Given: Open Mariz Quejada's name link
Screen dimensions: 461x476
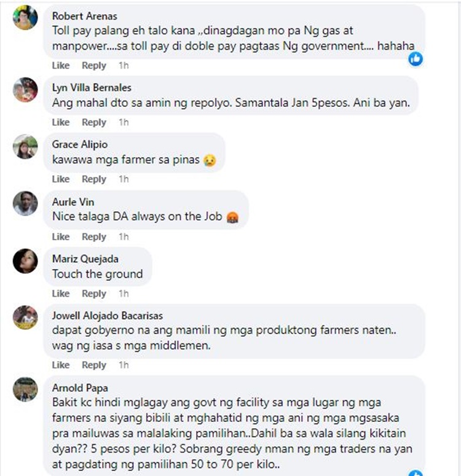Looking at the screenshot, I should click(x=85, y=259).
